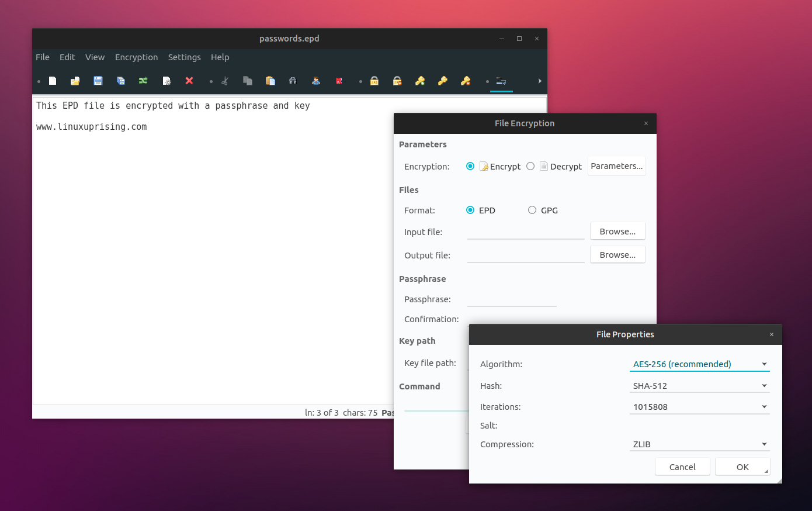Screen dimensions: 812x511
Task: Open the Edit menu
Action: 67,57
